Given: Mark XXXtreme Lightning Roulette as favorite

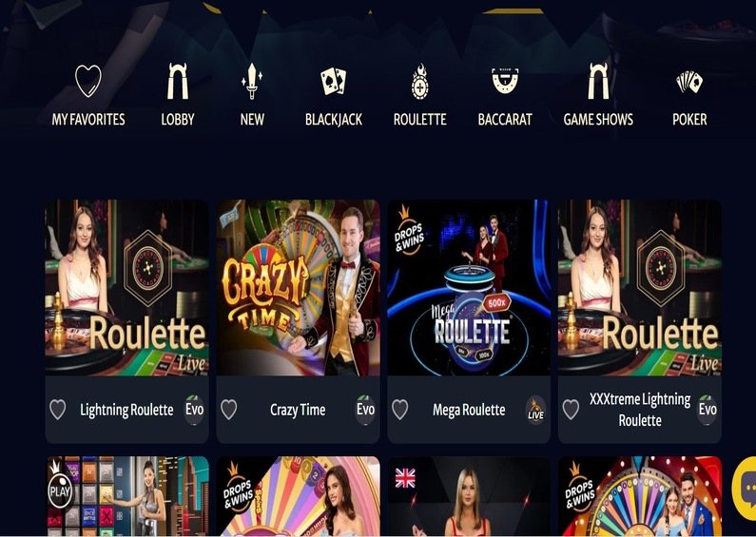Looking at the screenshot, I should tap(571, 410).
